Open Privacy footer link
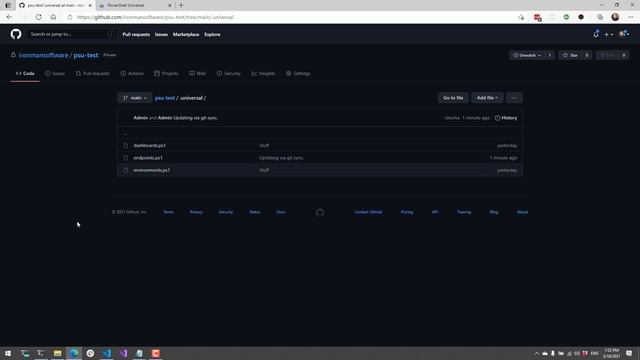640x360 pixels. [x=196, y=212]
